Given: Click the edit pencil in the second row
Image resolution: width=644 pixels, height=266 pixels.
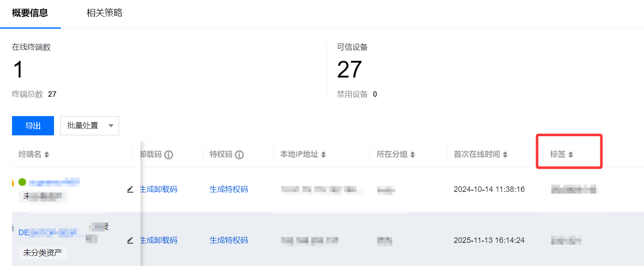Looking at the screenshot, I should tap(130, 240).
